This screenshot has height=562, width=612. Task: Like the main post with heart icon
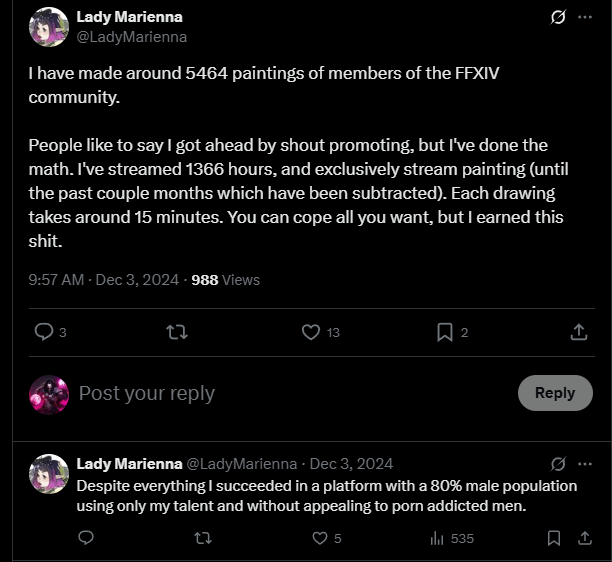(x=310, y=333)
